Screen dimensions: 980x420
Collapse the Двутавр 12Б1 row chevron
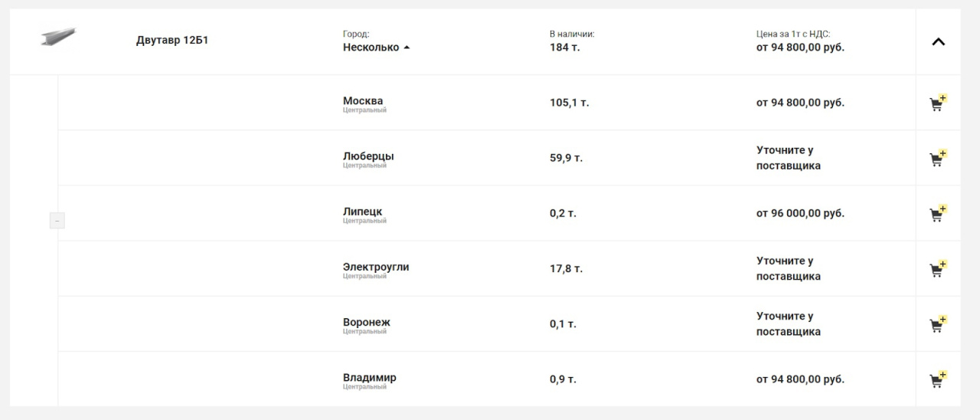click(938, 41)
